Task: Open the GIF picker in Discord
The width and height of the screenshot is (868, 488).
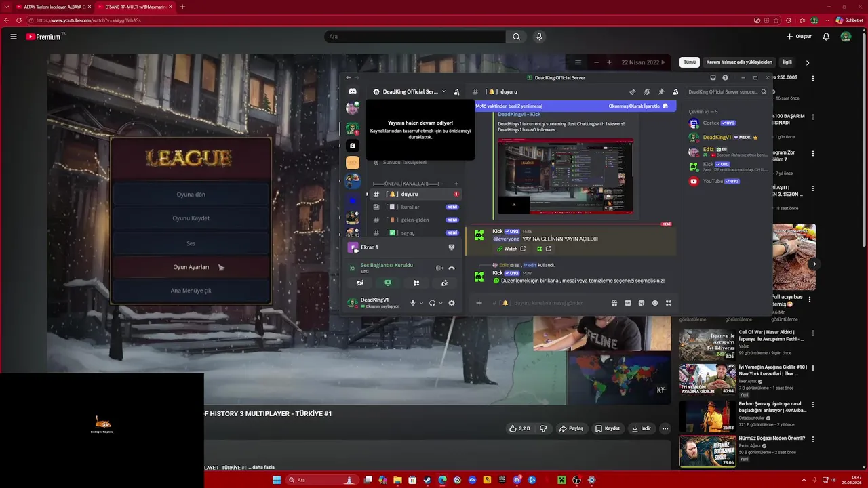Action: [628, 303]
